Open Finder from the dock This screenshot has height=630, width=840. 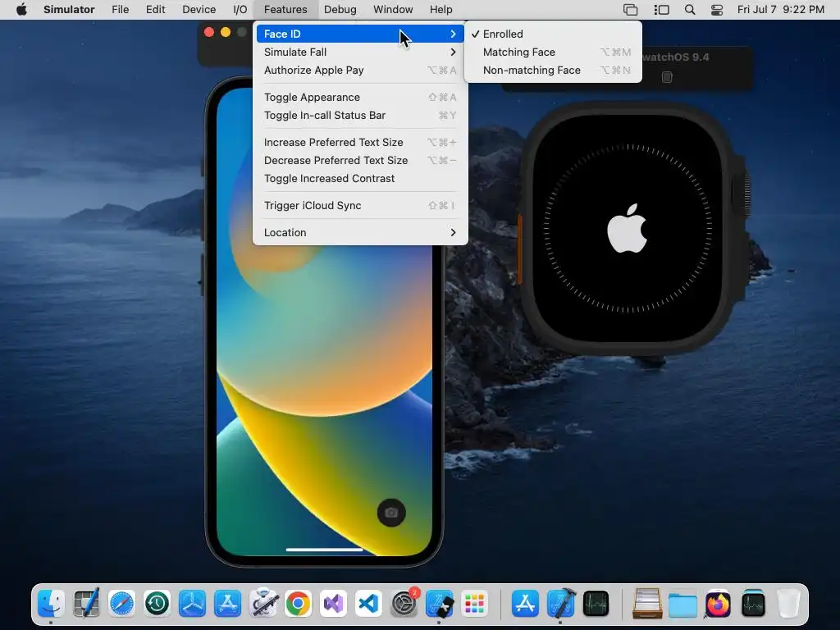click(x=52, y=604)
